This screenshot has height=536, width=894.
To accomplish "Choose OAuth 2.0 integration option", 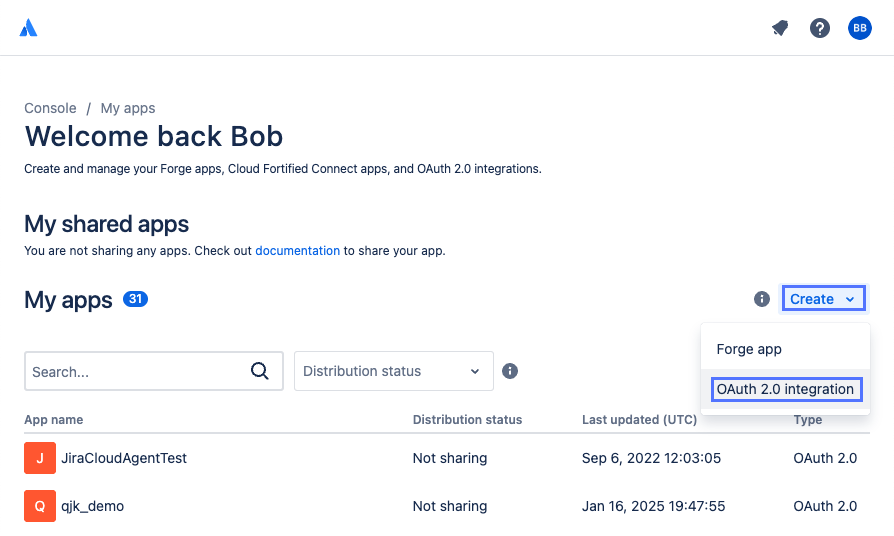I will coord(785,389).
